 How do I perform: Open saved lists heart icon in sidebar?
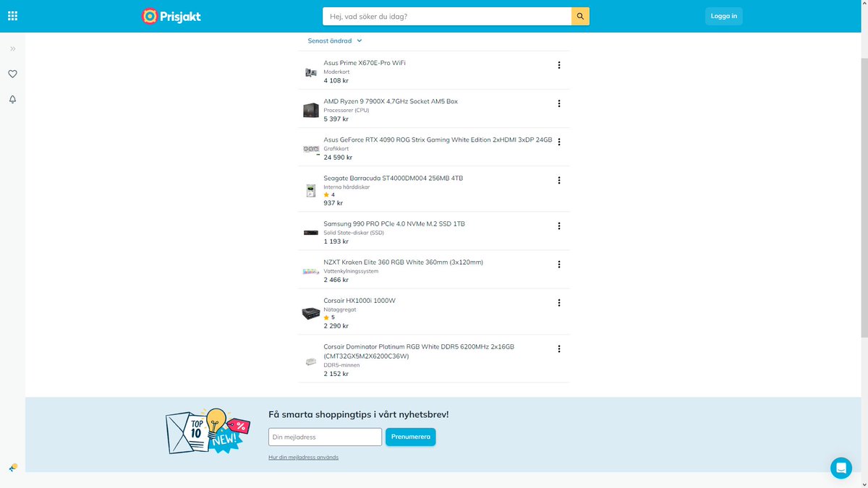point(12,74)
